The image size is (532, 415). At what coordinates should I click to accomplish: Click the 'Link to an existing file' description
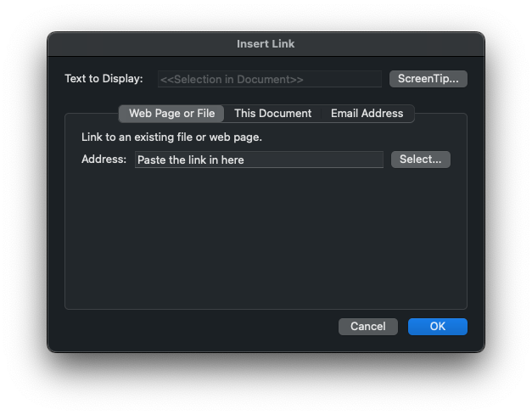point(171,137)
